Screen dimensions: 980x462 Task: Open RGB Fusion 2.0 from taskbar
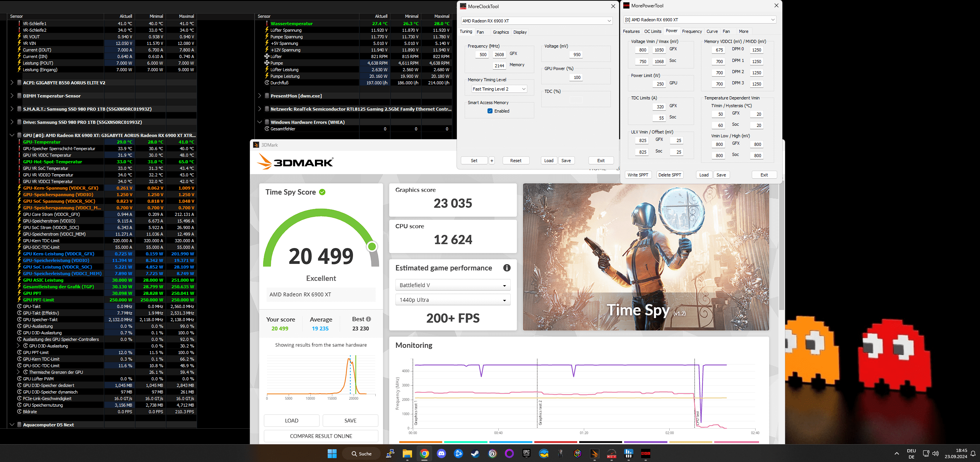point(577,453)
